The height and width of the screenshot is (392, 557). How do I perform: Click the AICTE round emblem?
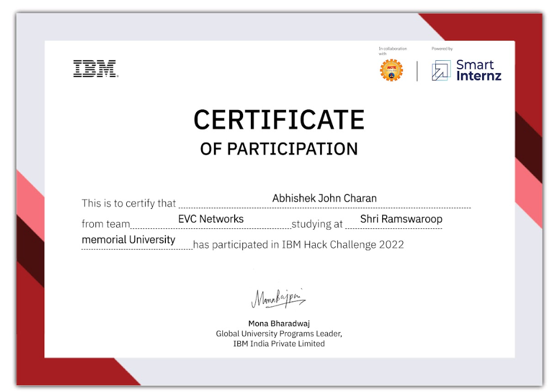391,70
